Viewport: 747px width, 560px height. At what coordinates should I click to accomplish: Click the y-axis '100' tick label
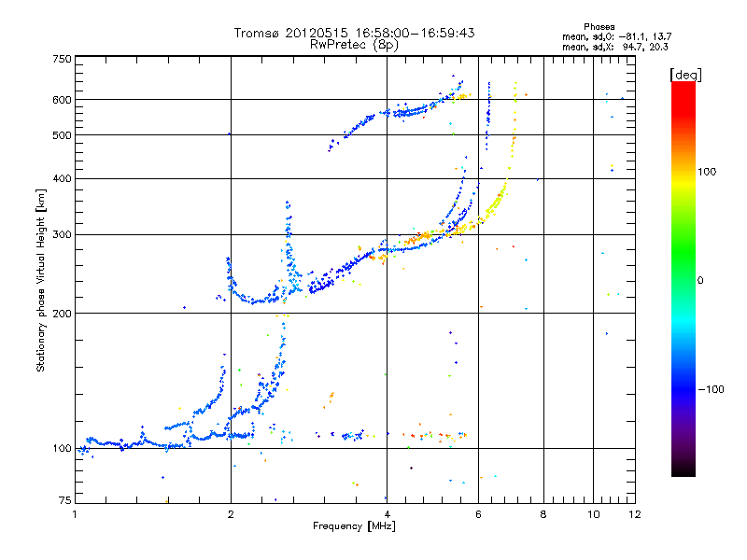click(63, 449)
